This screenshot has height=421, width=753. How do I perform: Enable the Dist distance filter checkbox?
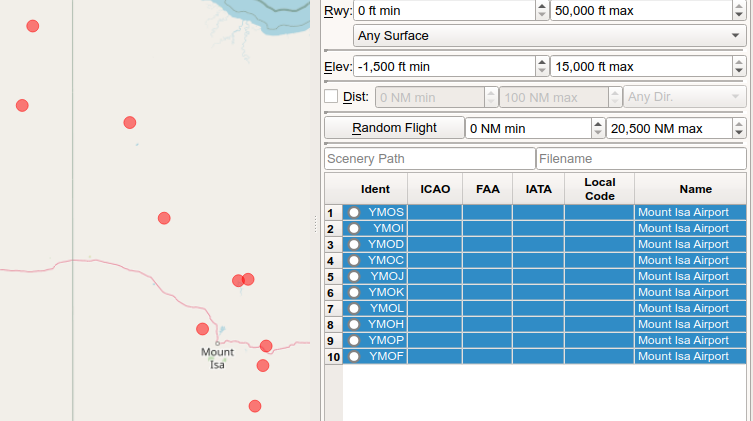pos(331,96)
